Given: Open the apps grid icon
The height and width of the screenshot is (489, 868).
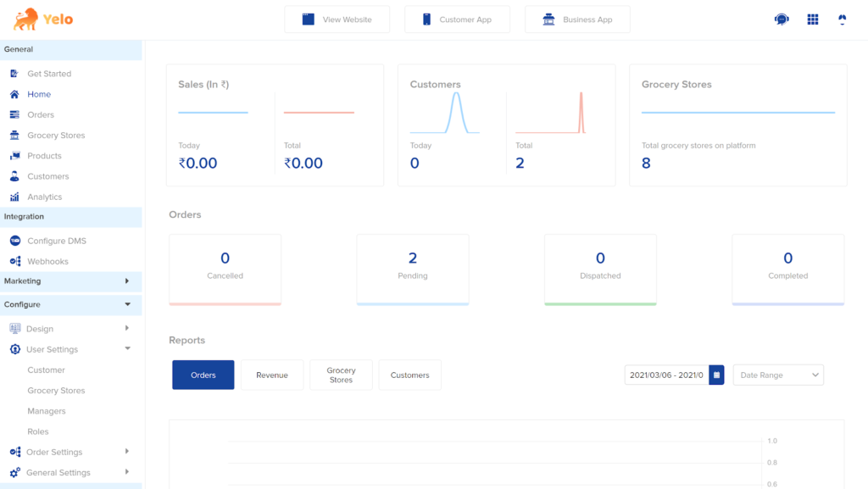Looking at the screenshot, I should [813, 19].
